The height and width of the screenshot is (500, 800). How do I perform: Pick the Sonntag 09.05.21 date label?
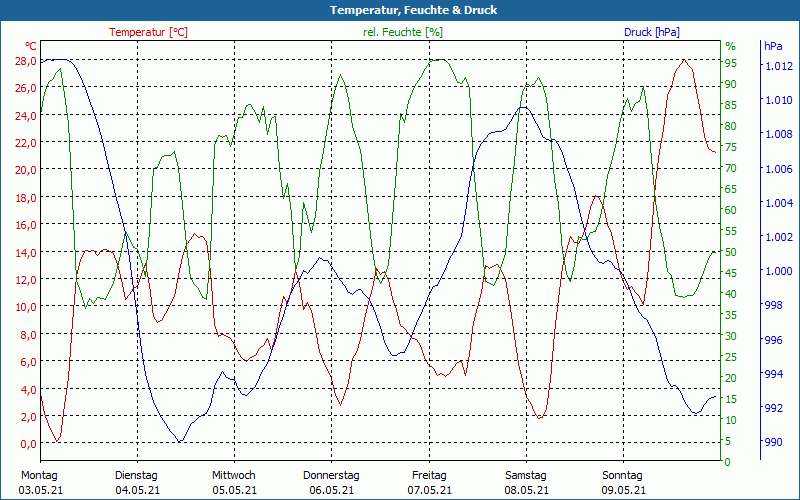(x=623, y=482)
